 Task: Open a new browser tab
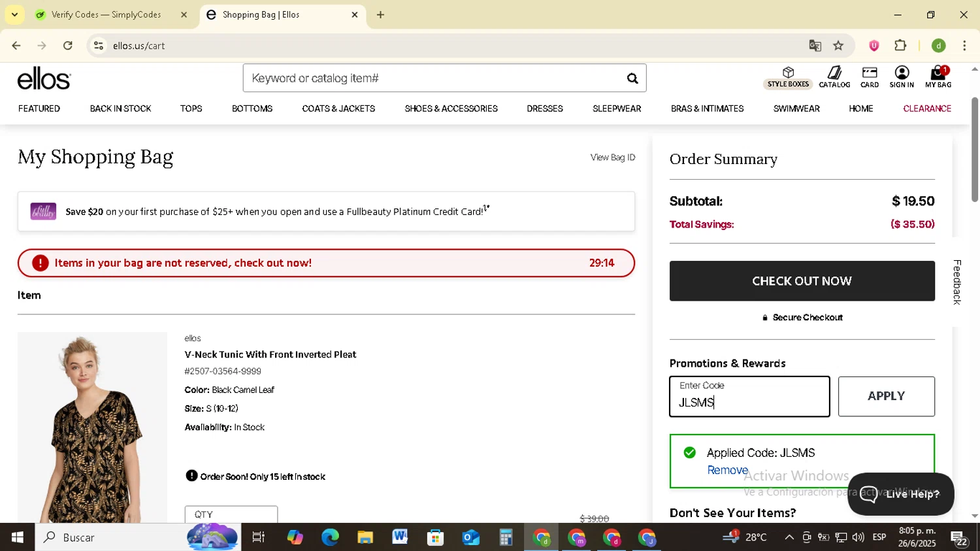coord(380,14)
